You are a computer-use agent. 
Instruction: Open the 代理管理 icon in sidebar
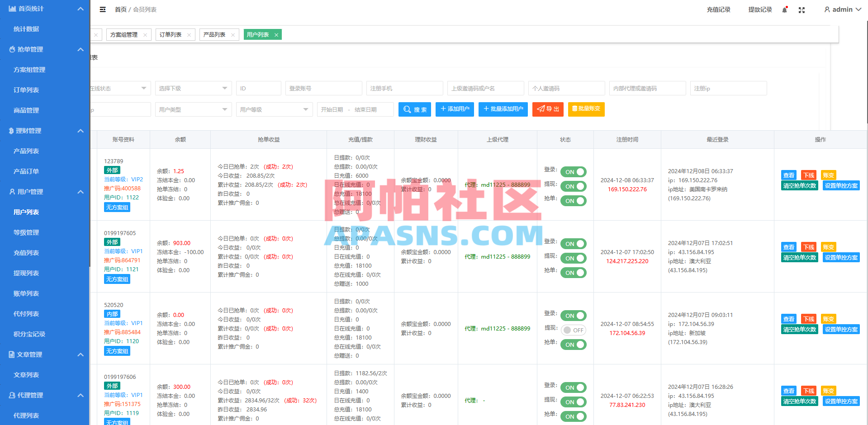[11, 395]
